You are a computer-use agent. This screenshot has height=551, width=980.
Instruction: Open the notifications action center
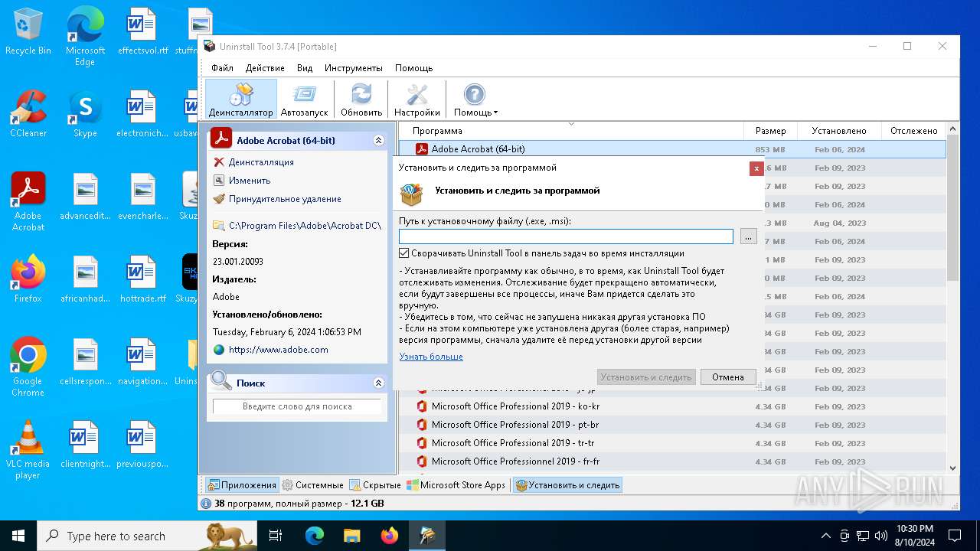[x=955, y=536]
